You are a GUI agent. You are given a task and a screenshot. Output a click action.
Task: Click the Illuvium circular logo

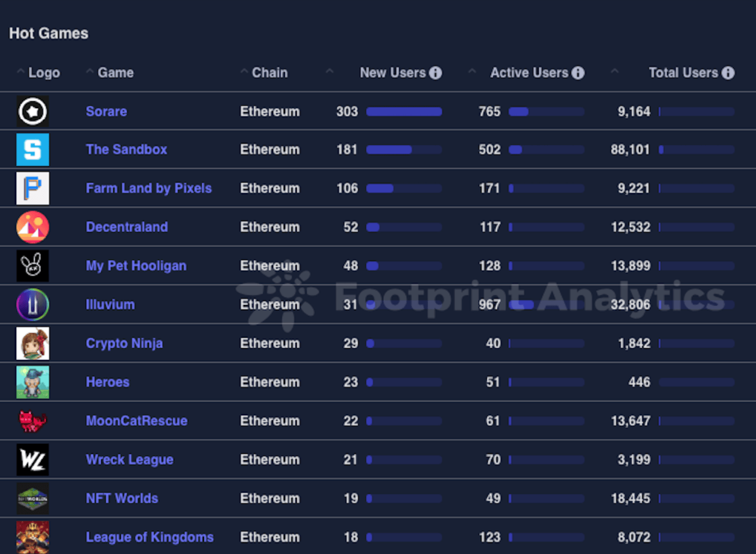33,305
